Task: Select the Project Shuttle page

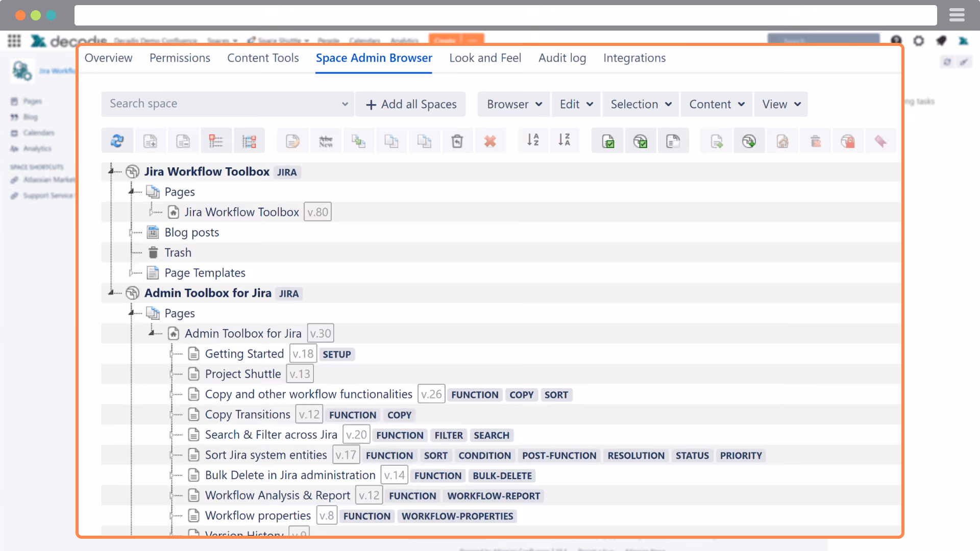Action: pos(243,374)
